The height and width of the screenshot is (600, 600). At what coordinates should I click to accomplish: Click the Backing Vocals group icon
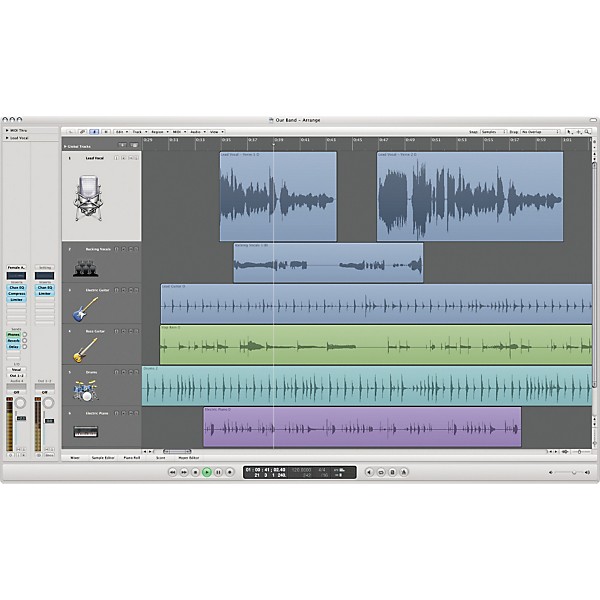click(86, 269)
